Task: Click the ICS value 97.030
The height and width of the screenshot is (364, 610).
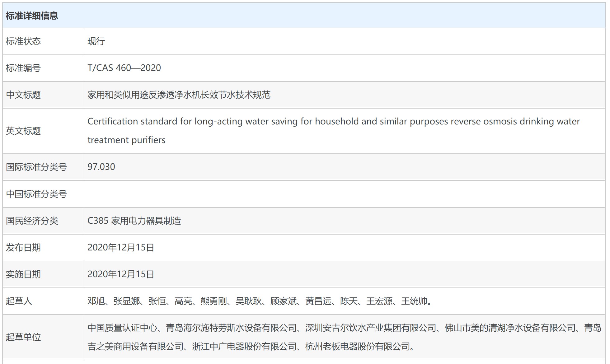Action: tap(101, 167)
